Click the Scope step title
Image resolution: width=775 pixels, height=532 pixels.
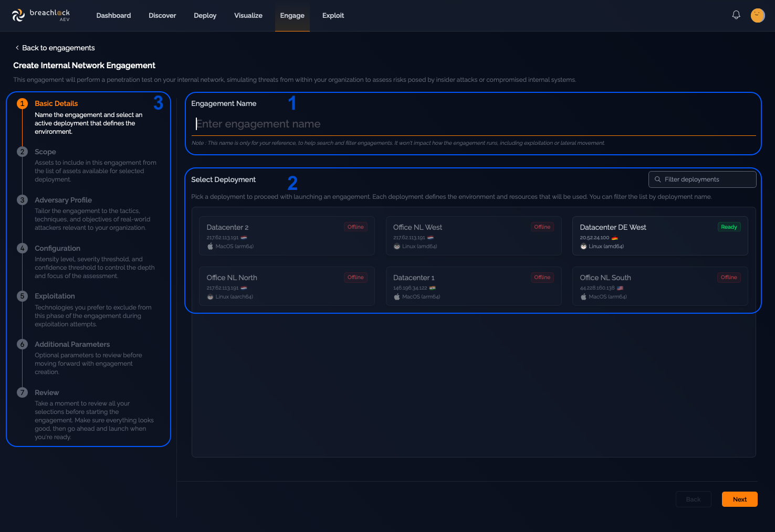[x=45, y=152]
